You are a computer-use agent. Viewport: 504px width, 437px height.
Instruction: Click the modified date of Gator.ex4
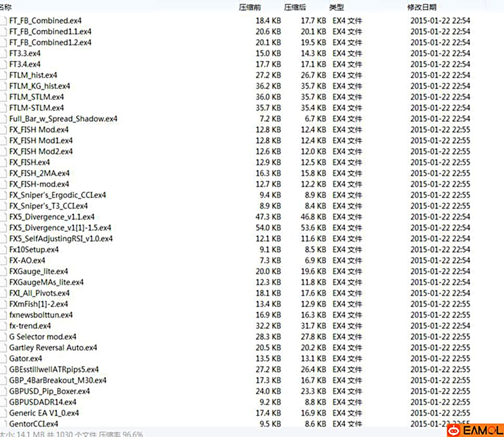(441, 359)
